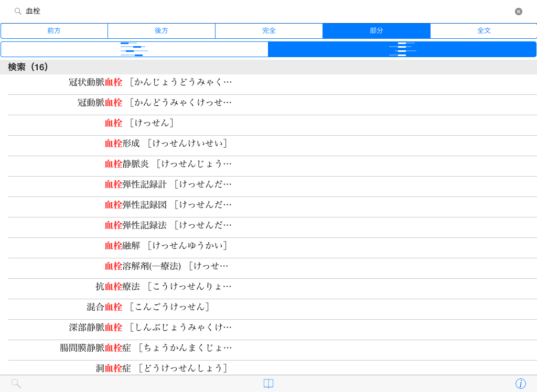Open the info icon at bottom right
The height and width of the screenshot is (392, 537).
point(520,384)
